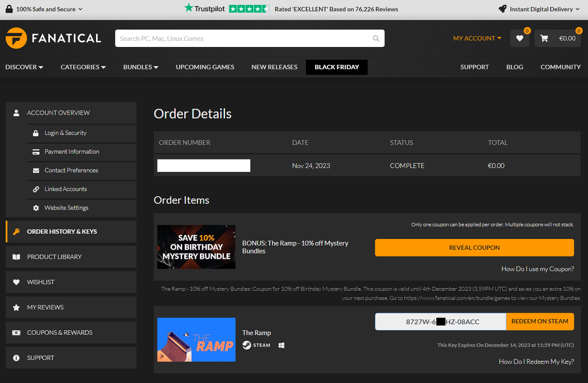The image size is (588, 383).
Task: Select Account Overview in sidebar
Action: click(x=71, y=113)
